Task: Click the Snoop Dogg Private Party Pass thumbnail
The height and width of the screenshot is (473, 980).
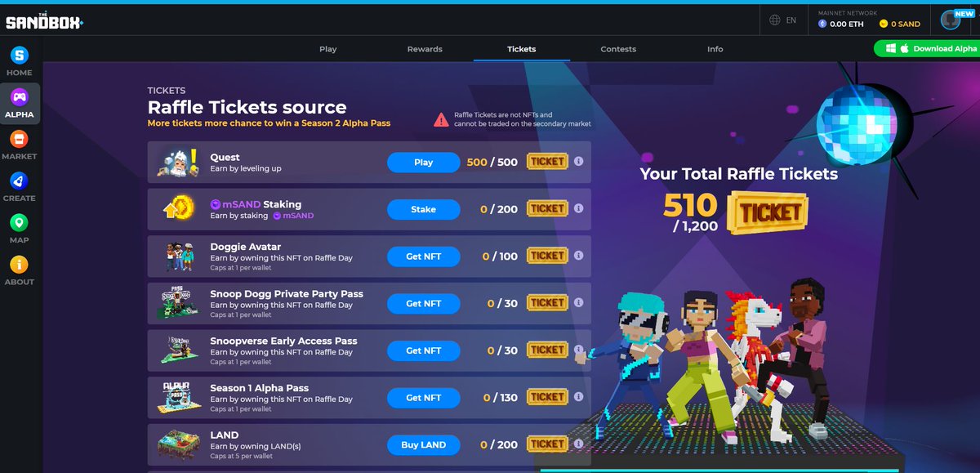Action: coord(178,303)
